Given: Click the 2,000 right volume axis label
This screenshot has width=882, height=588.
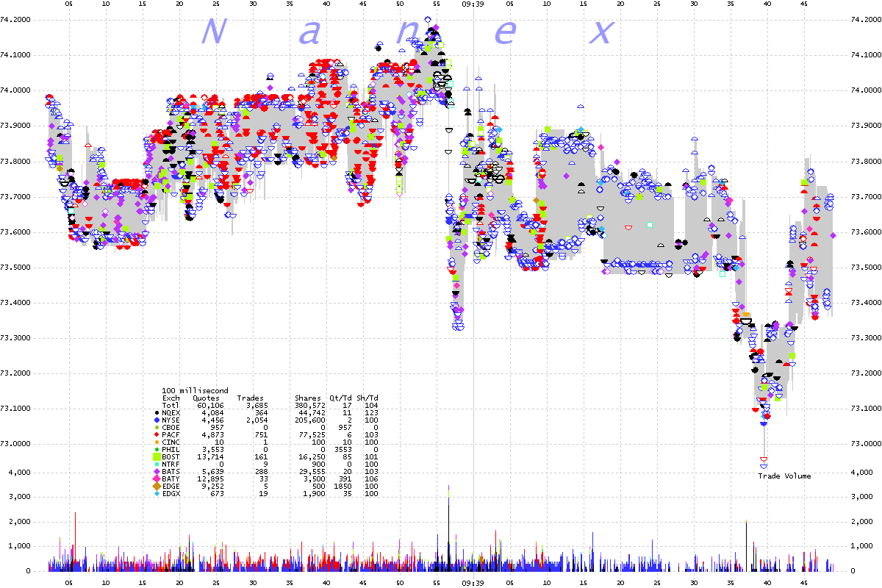Looking at the screenshot, I should pyautogui.click(x=861, y=522).
